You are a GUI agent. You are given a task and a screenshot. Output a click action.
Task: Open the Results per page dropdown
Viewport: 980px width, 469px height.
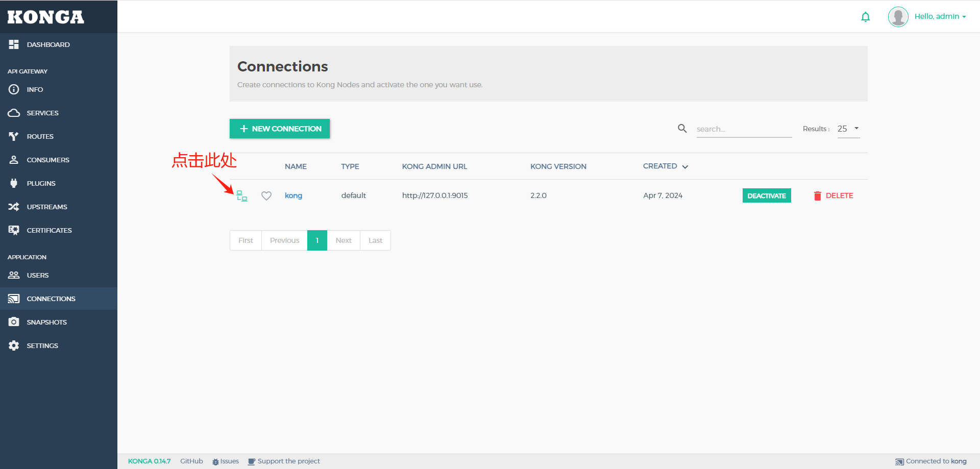point(847,129)
